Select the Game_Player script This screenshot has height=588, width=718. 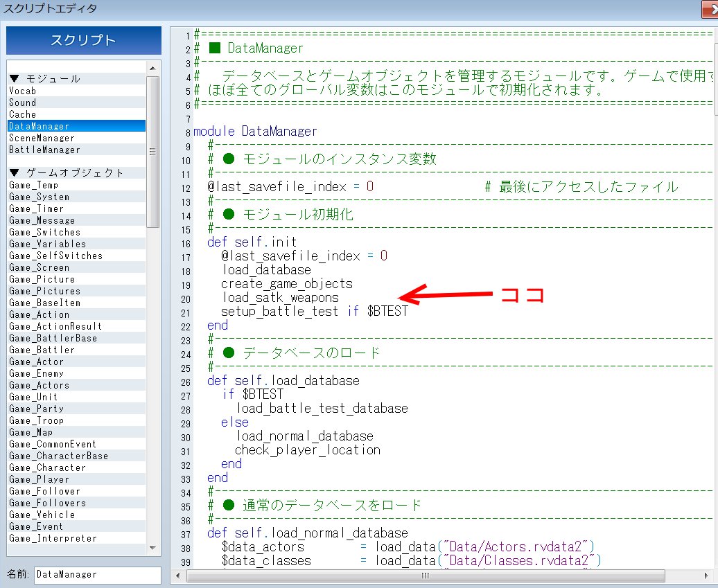[39, 479]
